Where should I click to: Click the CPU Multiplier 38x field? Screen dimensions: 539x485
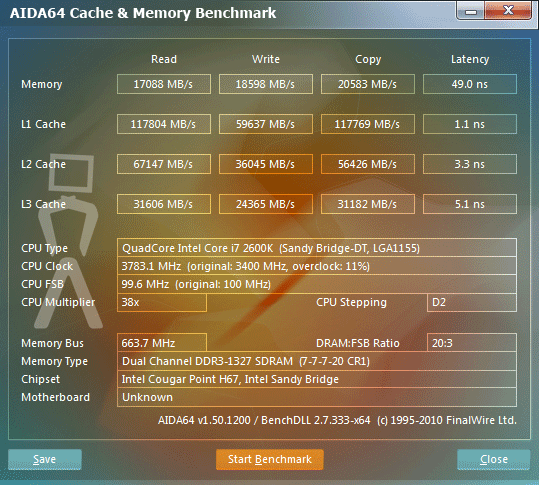(x=162, y=302)
